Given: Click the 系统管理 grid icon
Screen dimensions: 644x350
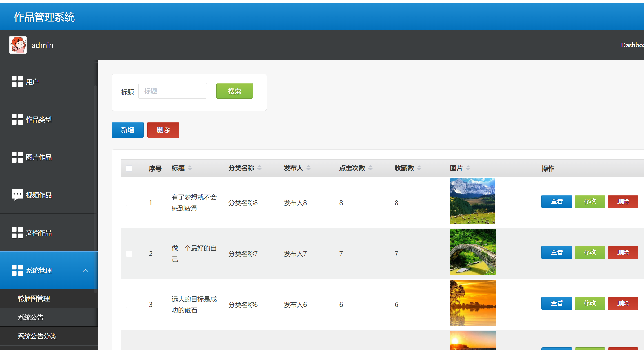Looking at the screenshot, I should pos(17,270).
